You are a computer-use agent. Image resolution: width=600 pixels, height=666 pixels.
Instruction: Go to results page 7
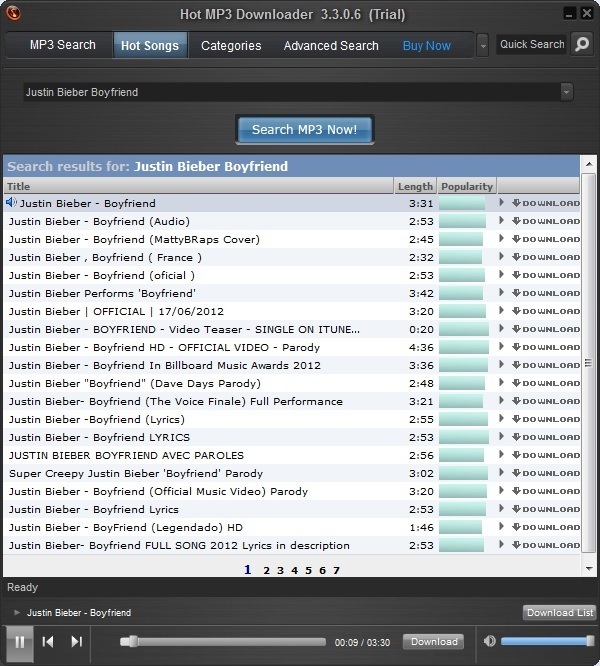pyautogui.click(x=336, y=570)
